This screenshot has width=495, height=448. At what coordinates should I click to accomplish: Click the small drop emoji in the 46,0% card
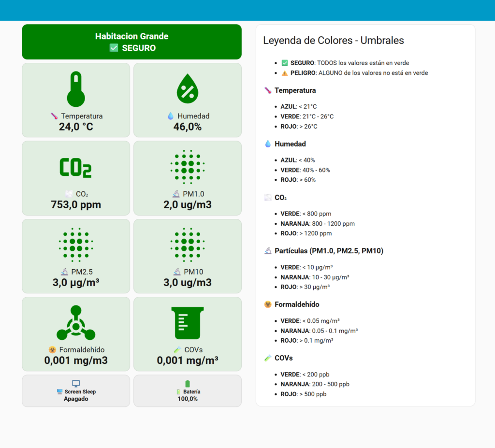(171, 116)
